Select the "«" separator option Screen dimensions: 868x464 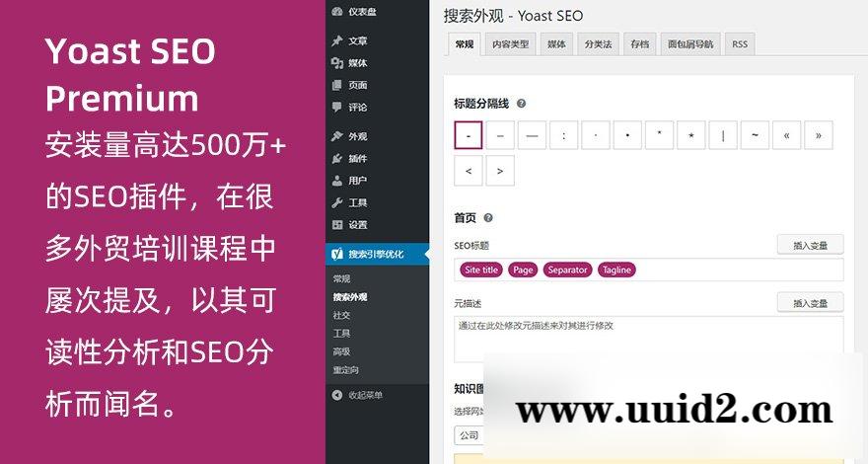click(x=787, y=135)
